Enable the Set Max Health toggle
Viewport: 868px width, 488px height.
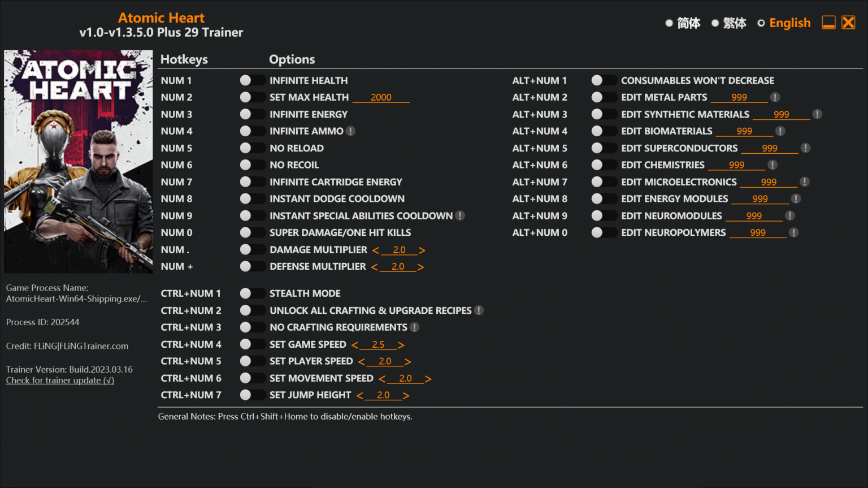(x=252, y=97)
